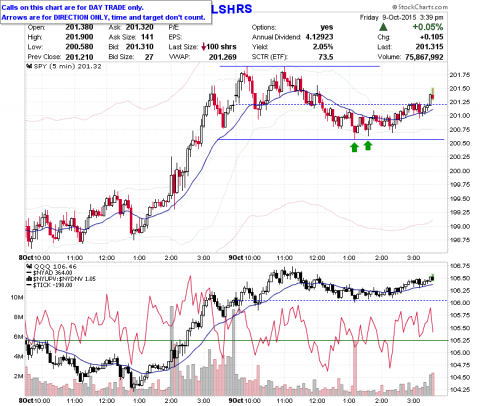Click the 105.25 axis label on QQQ panel
480x406 pixels.
click(460, 340)
